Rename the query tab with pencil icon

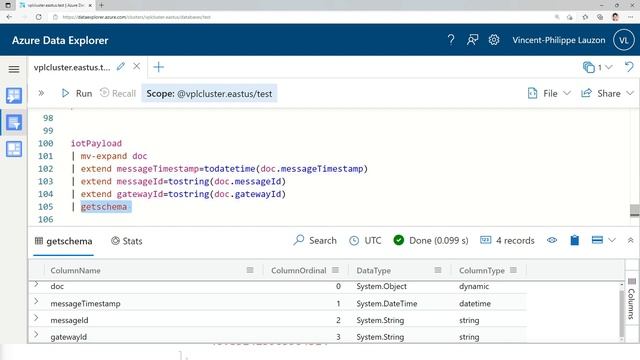click(120, 67)
